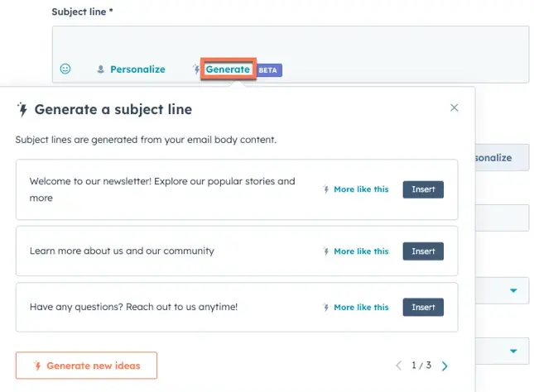The image size is (534, 392).
Task: Click into the Subject line text field
Action: tap(290, 43)
